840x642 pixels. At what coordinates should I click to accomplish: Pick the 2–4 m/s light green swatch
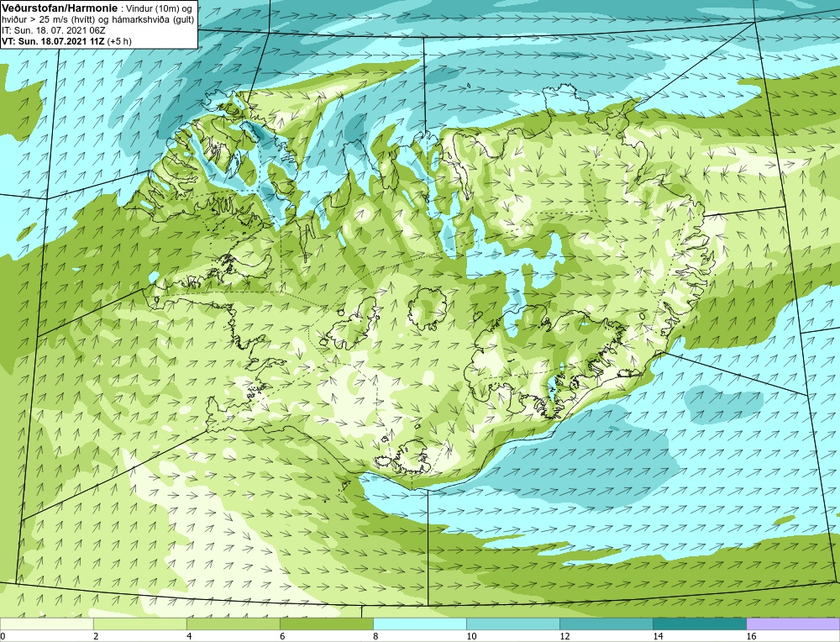coord(139,624)
